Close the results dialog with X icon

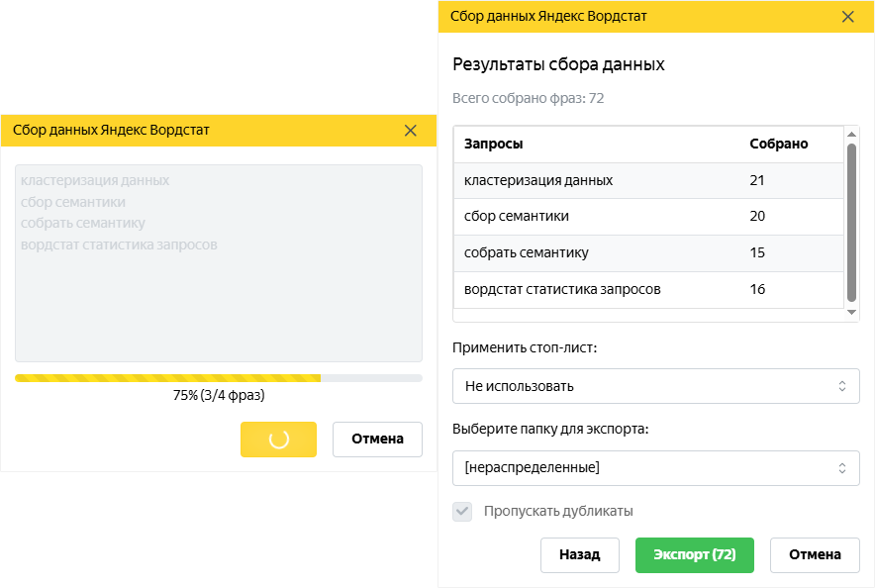tap(847, 17)
